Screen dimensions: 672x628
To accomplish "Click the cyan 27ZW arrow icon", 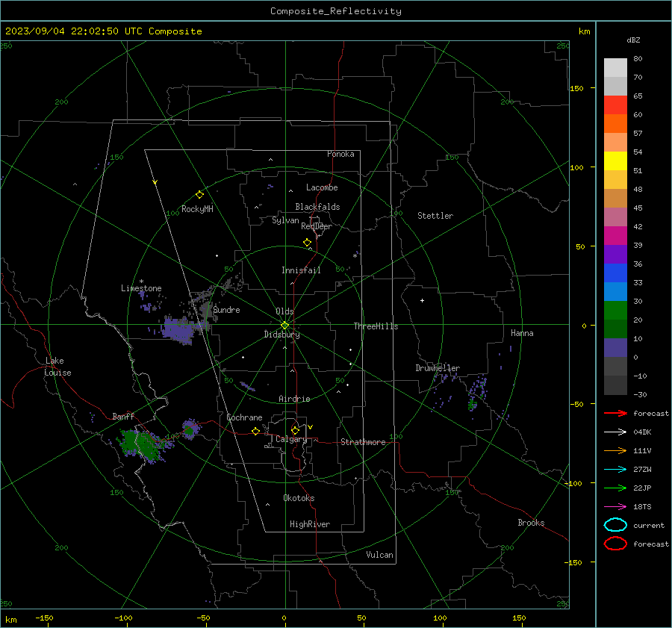I will pyautogui.click(x=615, y=470).
